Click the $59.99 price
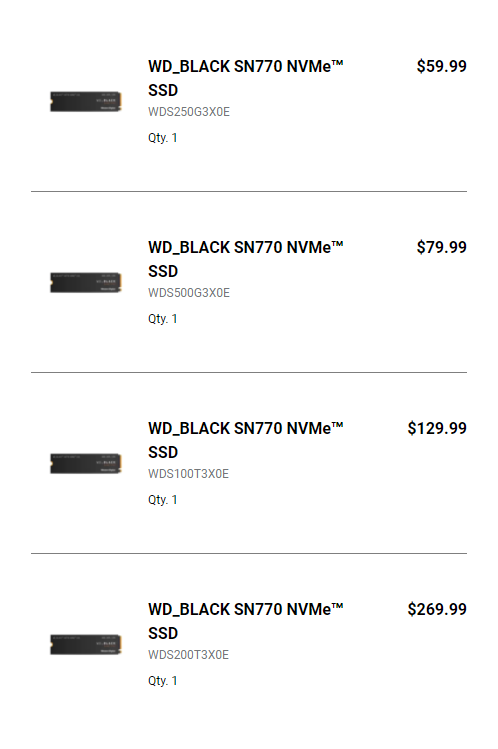 pyautogui.click(x=441, y=66)
